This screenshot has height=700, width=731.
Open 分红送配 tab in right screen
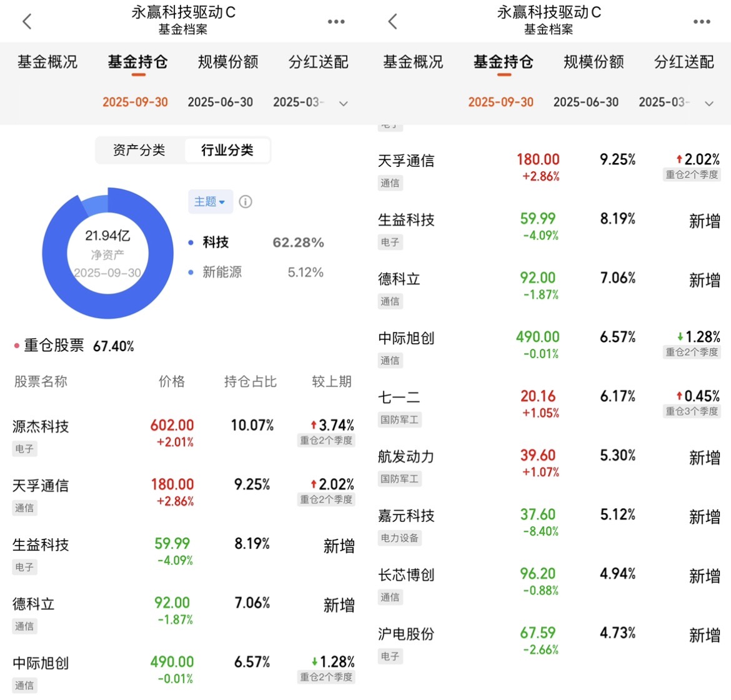tap(684, 61)
